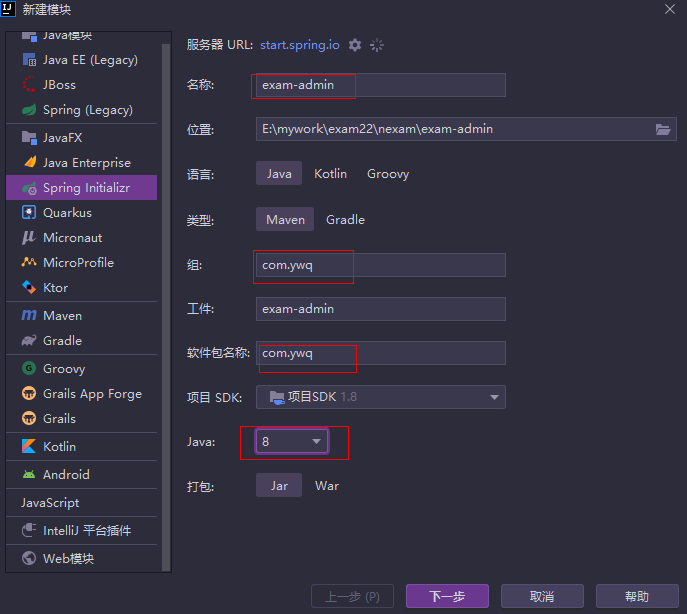Click the Java Enterprise flame icon
The width and height of the screenshot is (687, 614).
pos(29,163)
